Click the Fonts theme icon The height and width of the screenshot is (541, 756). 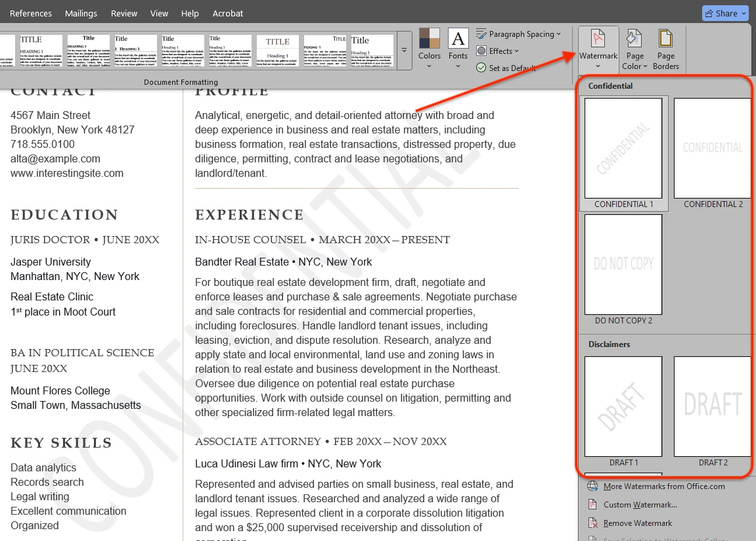tap(458, 39)
